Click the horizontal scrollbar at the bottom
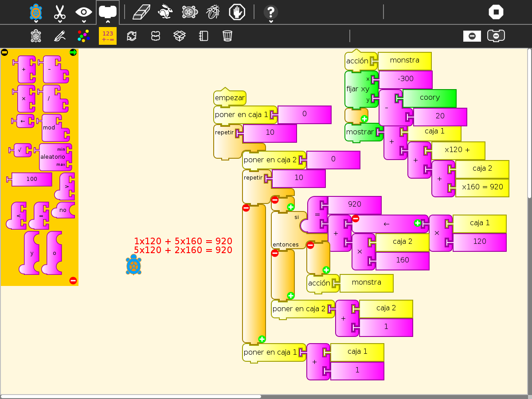Image resolution: width=532 pixels, height=399 pixels. [131, 396]
